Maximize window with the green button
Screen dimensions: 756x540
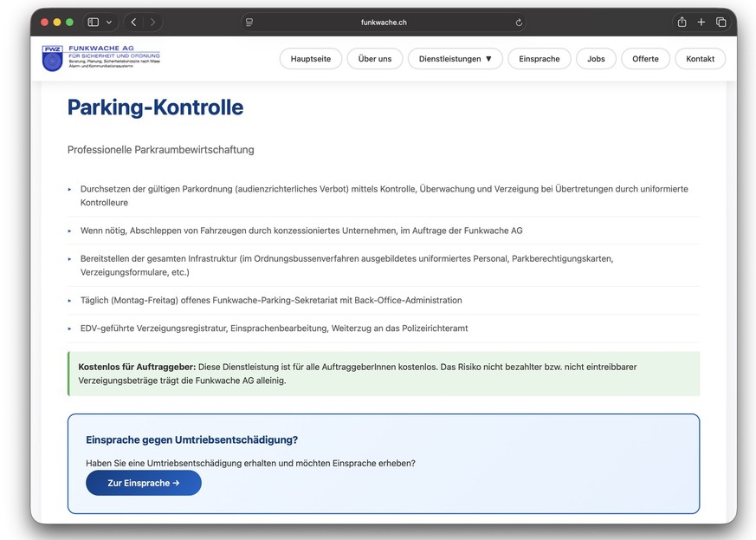[69, 23]
